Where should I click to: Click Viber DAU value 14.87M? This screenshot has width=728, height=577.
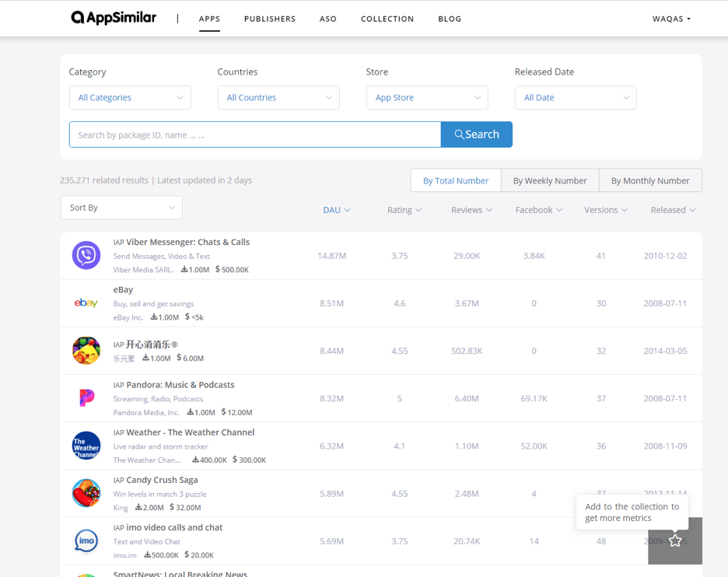[331, 256]
